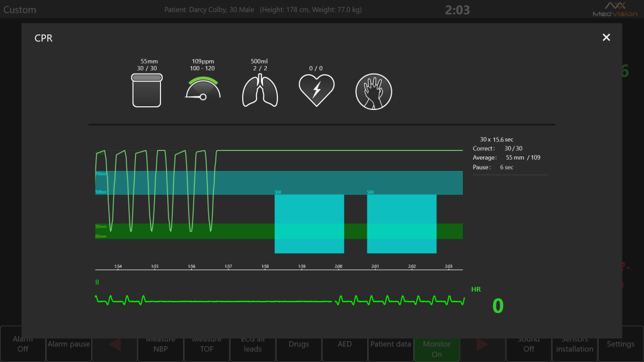Click the MedVision logo
The height and width of the screenshot is (362, 644).
(x=615, y=9)
